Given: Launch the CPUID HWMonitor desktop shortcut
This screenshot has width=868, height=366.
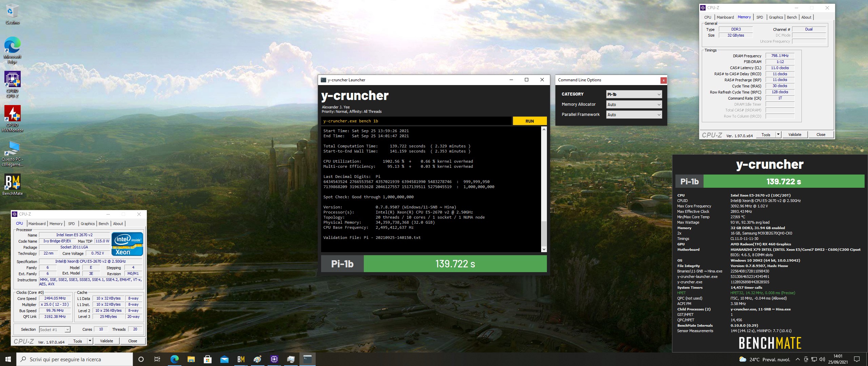Looking at the screenshot, I should [x=12, y=118].
